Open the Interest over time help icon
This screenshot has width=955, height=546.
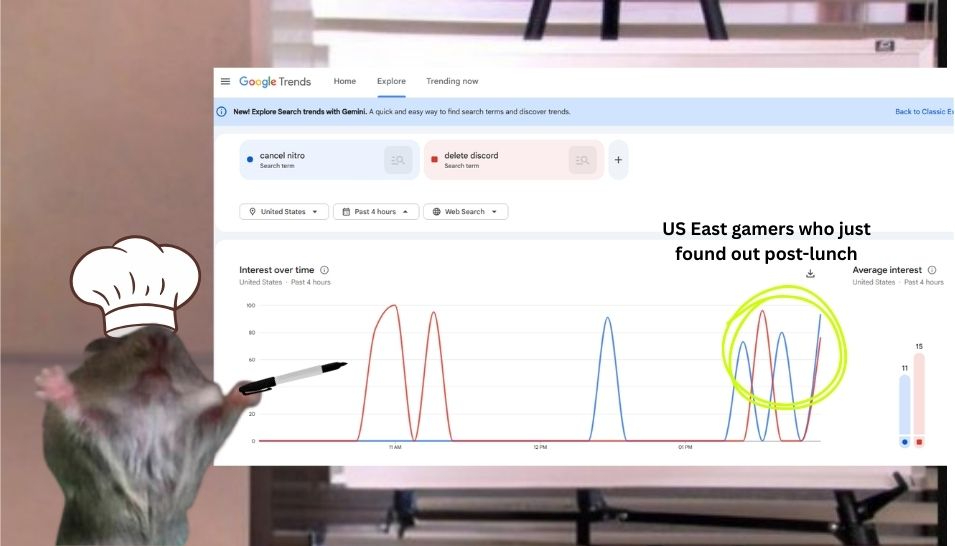(x=325, y=270)
